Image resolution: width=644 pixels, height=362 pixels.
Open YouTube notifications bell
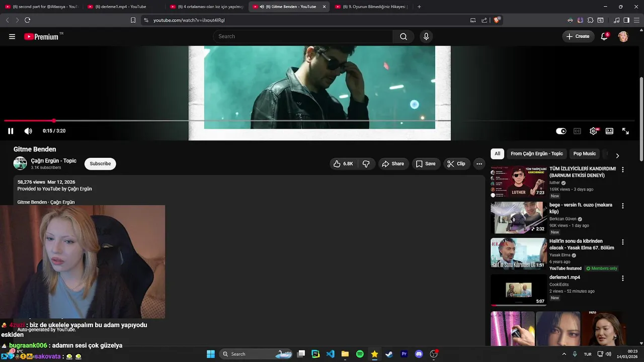point(604,36)
